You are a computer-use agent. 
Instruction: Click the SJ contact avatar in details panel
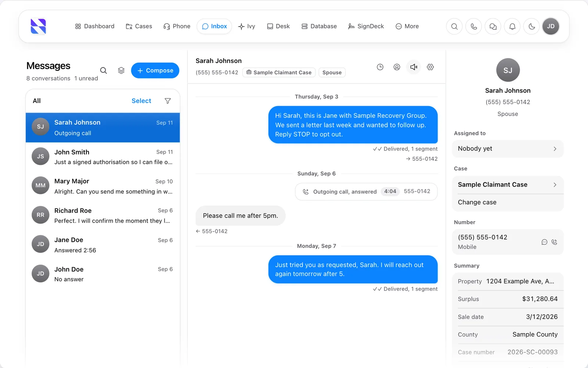[x=508, y=70]
